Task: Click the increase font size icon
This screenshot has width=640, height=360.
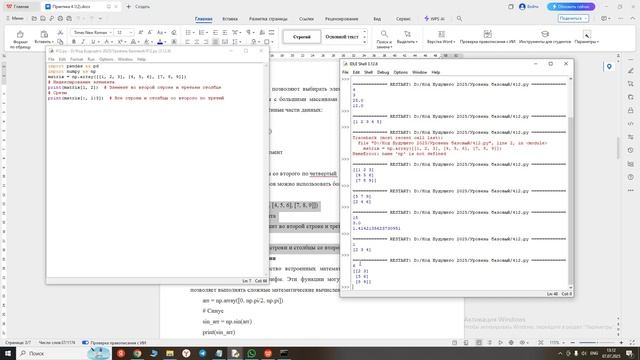Action: [141, 32]
